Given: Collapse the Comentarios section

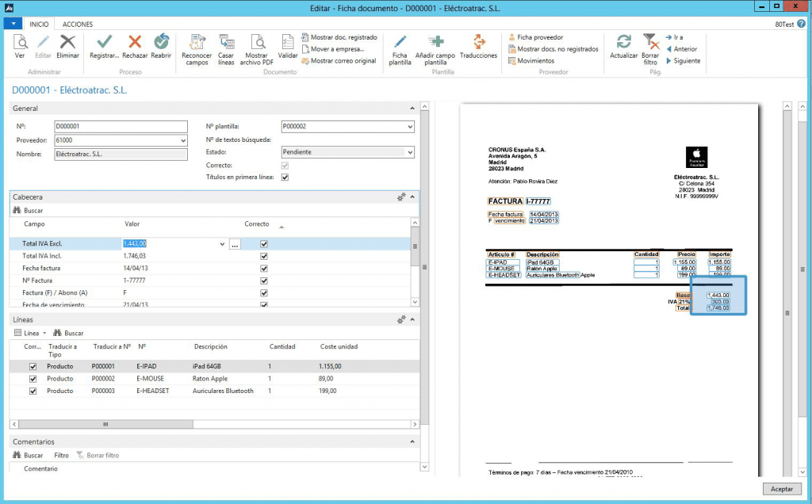Looking at the screenshot, I should click(x=412, y=442).
